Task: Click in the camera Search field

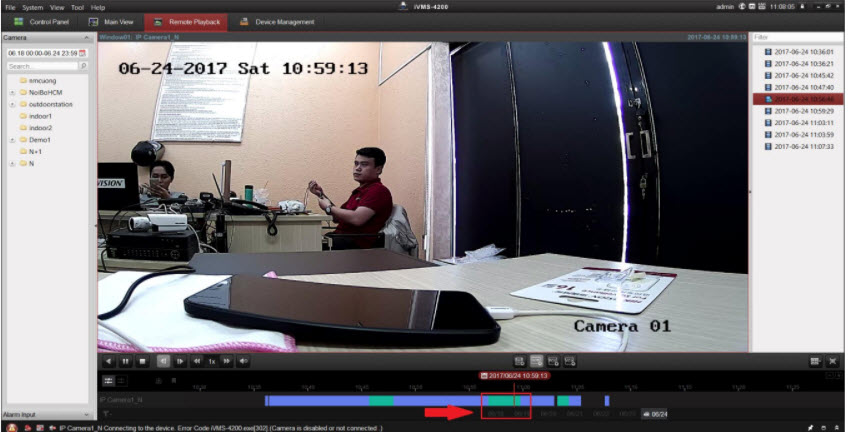Action: click(x=40, y=66)
